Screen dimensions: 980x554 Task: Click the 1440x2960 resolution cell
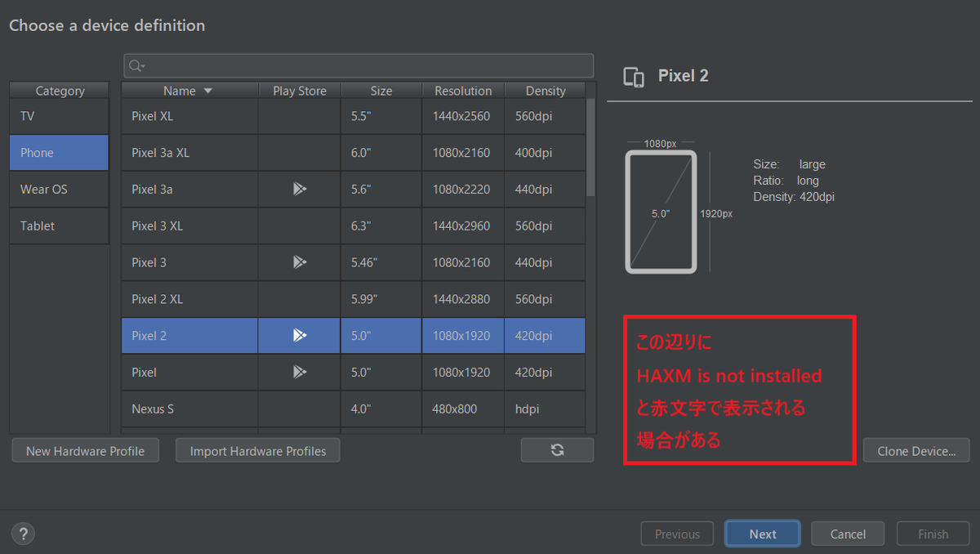[x=463, y=226]
